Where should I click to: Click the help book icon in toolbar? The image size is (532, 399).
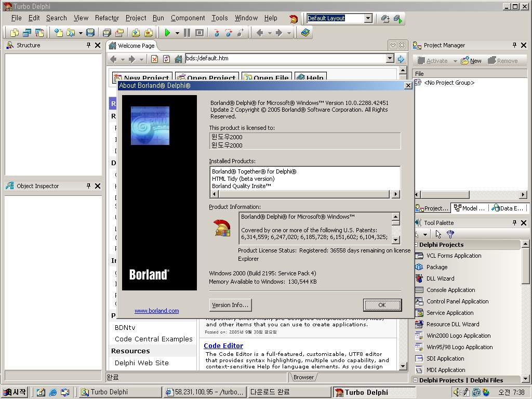305,33
